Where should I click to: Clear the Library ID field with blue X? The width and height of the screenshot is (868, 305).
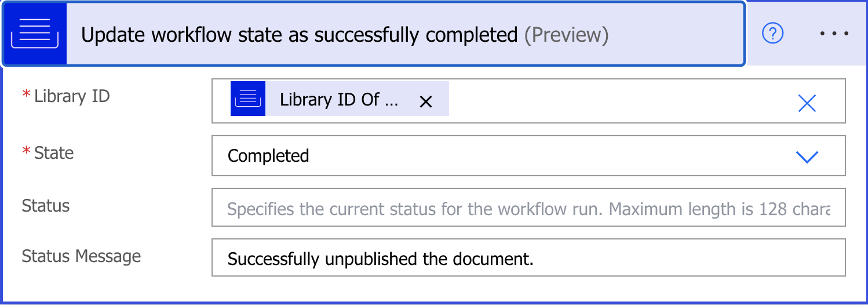[807, 103]
